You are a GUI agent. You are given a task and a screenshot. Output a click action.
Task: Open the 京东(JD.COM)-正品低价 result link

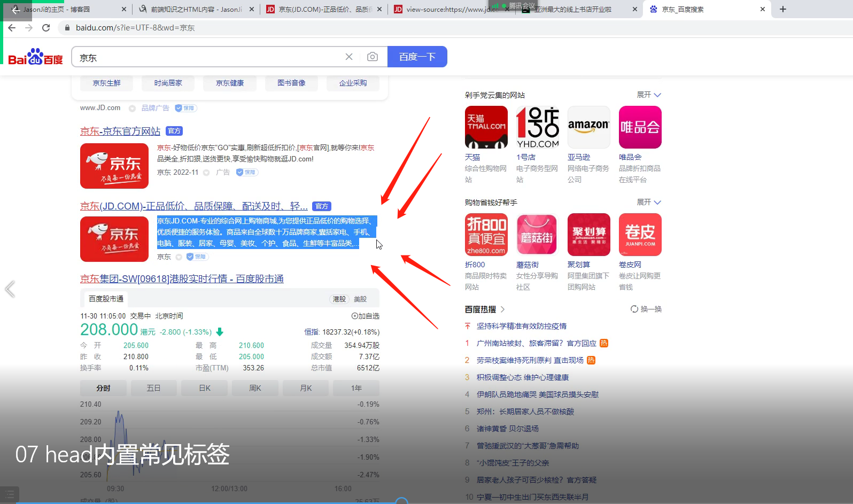[x=194, y=206]
